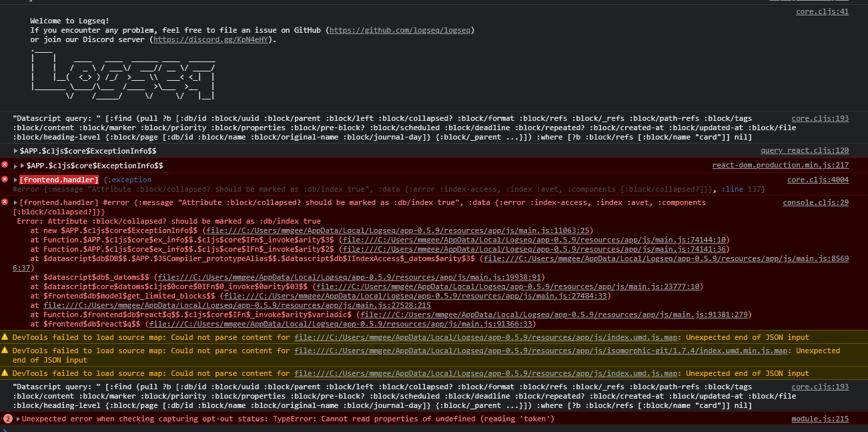Open the IIndexAccess_datoms stack trace file link
This screenshot has height=432, width=868.
coord(666,258)
